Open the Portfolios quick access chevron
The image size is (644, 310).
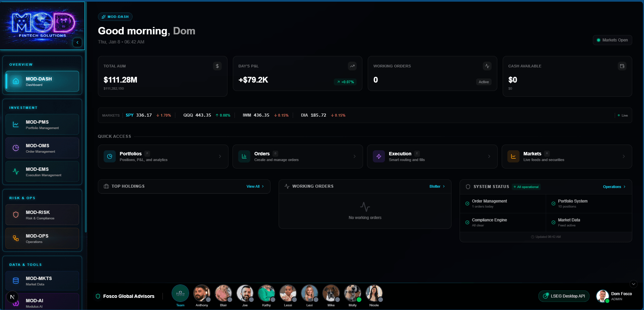(x=220, y=156)
